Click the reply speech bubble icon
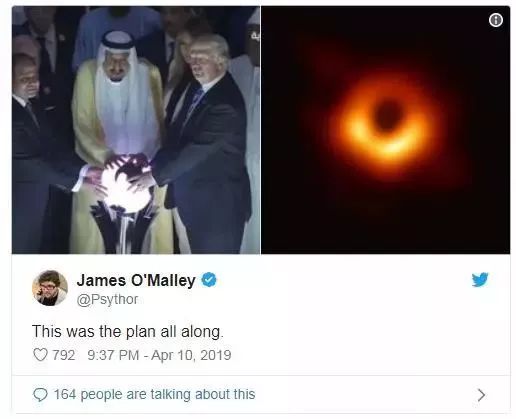The height and width of the screenshot is (419, 516). (x=40, y=395)
